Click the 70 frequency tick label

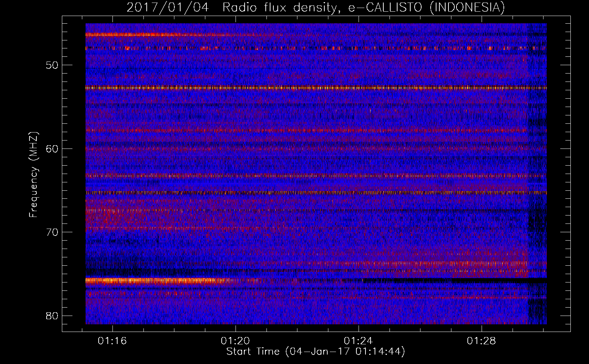pos(52,232)
